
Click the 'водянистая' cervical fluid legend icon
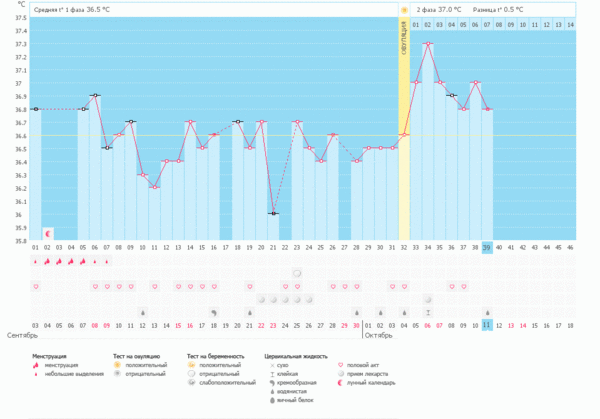click(270, 389)
